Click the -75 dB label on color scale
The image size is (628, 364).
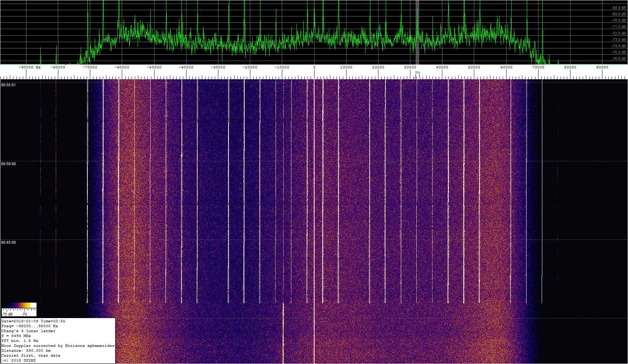pyautogui.click(x=7, y=314)
